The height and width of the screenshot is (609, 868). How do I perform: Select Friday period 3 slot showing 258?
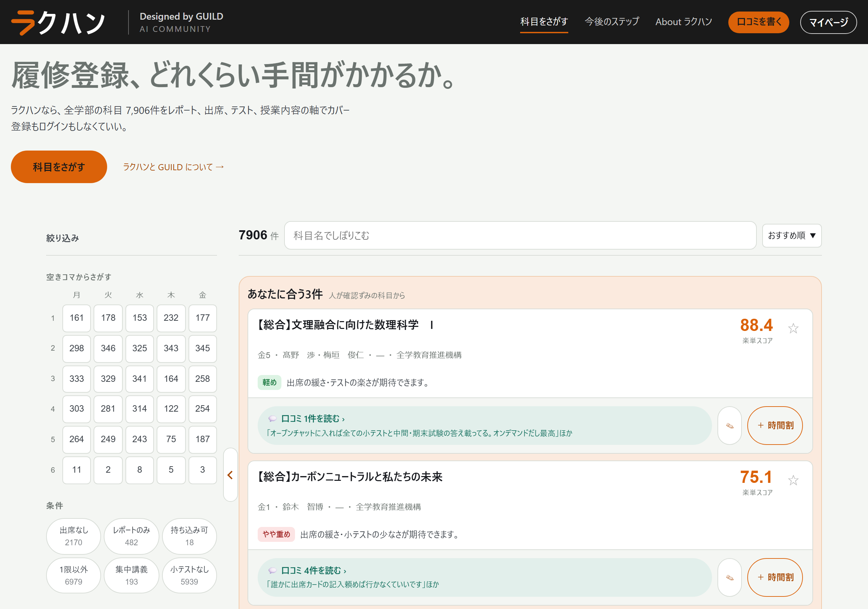[x=203, y=379]
